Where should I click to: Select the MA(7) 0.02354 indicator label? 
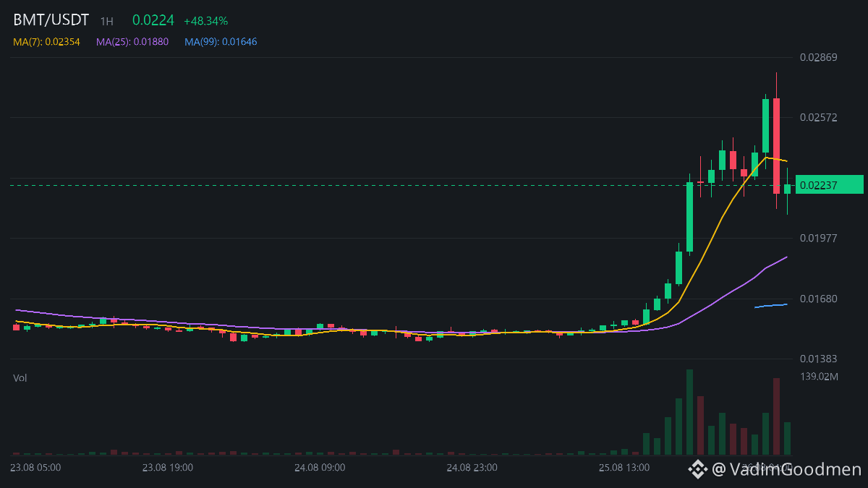click(48, 42)
